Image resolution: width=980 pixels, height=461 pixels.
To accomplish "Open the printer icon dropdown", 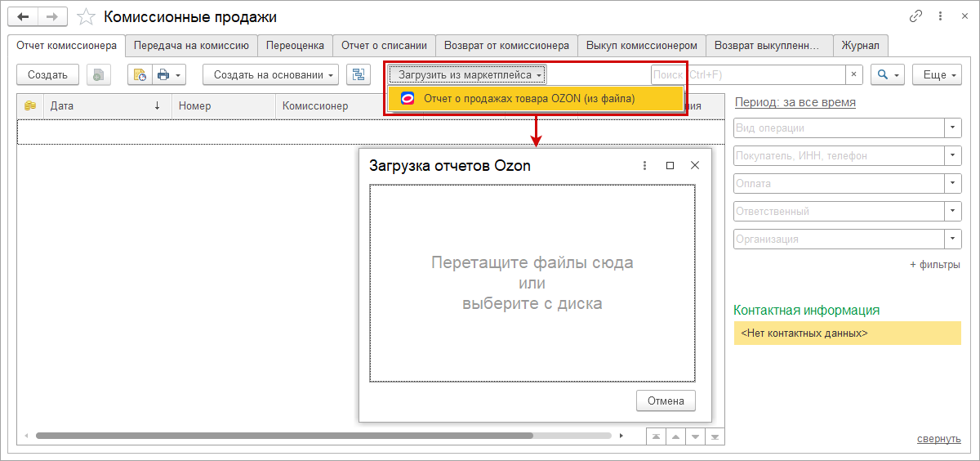I will point(169,74).
